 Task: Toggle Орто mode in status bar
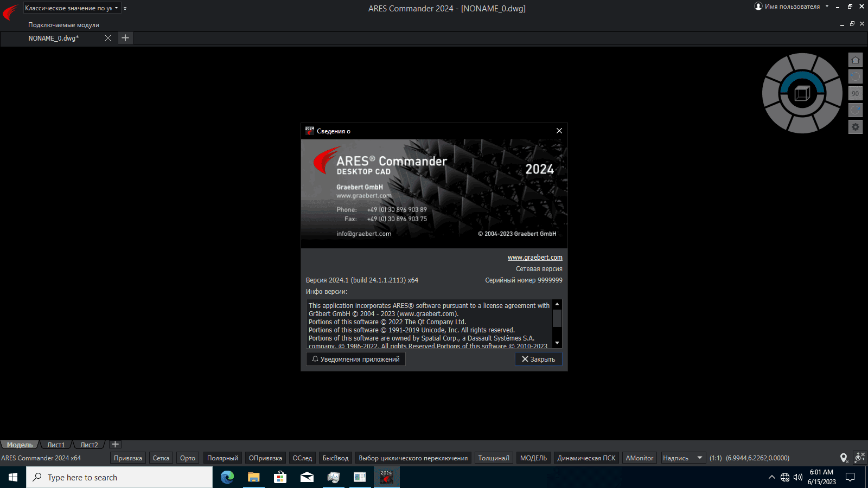click(188, 458)
